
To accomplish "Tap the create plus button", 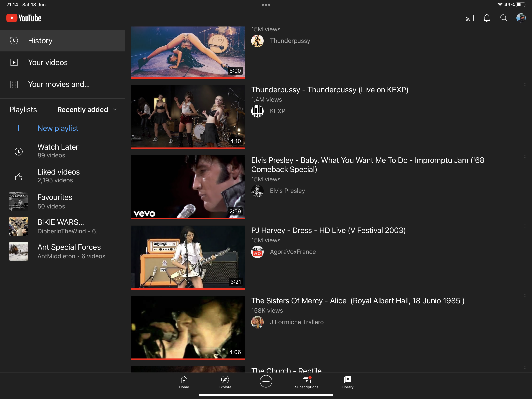I will (x=266, y=381).
